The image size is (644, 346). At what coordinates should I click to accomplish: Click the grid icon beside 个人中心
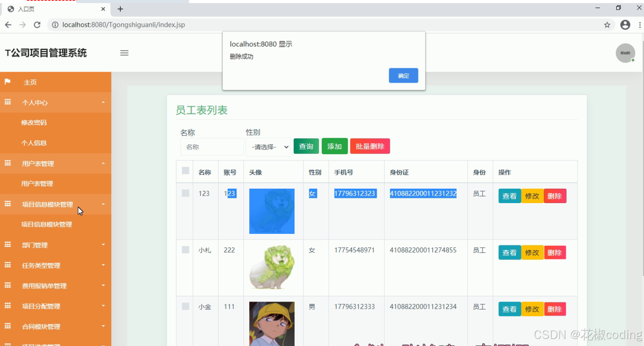pyautogui.click(x=7, y=102)
